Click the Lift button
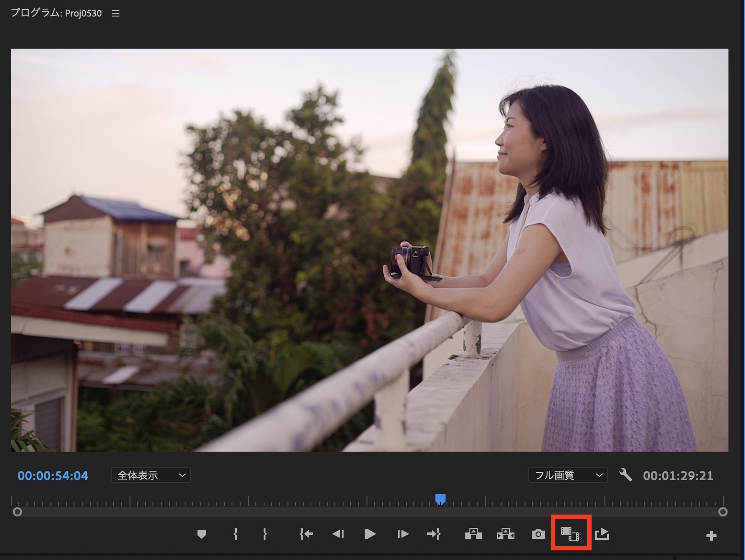Image resolution: width=745 pixels, height=560 pixels. click(x=473, y=534)
